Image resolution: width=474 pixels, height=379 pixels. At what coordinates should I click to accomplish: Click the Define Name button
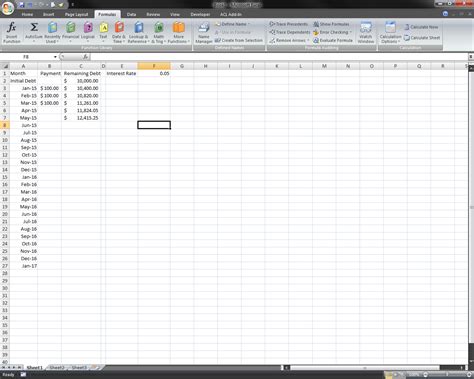coord(231,24)
